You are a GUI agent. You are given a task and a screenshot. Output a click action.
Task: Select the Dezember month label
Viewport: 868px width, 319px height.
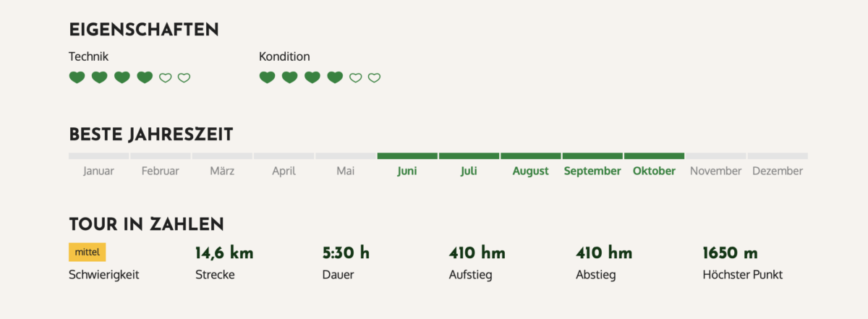[778, 171]
